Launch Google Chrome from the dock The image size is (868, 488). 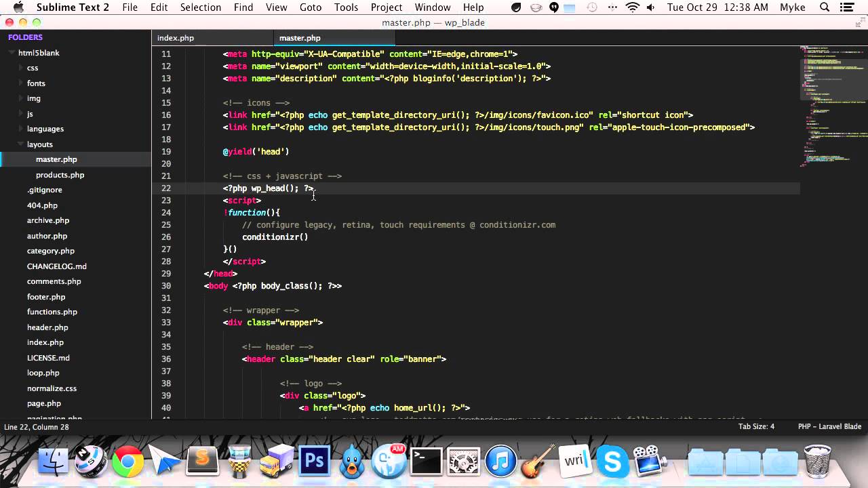click(x=127, y=462)
